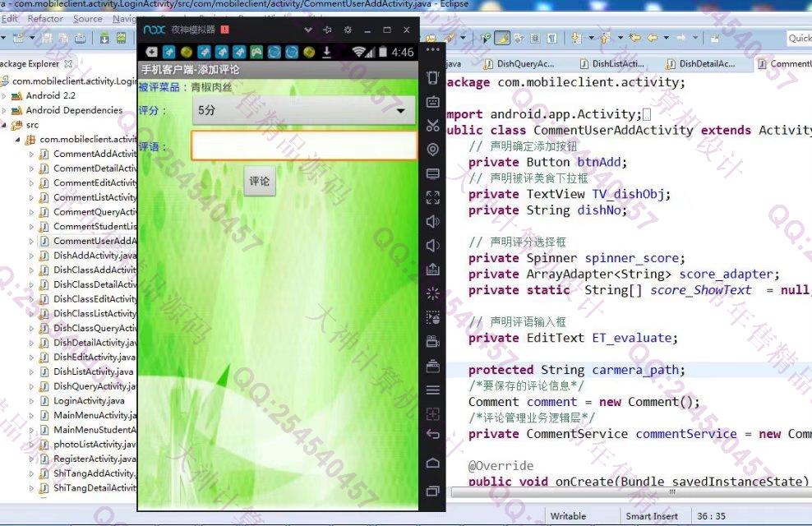Click the Android home button in Nox sidebar
The width and height of the screenshot is (812, 526).
pyautogui.click(x=433, y=463)
